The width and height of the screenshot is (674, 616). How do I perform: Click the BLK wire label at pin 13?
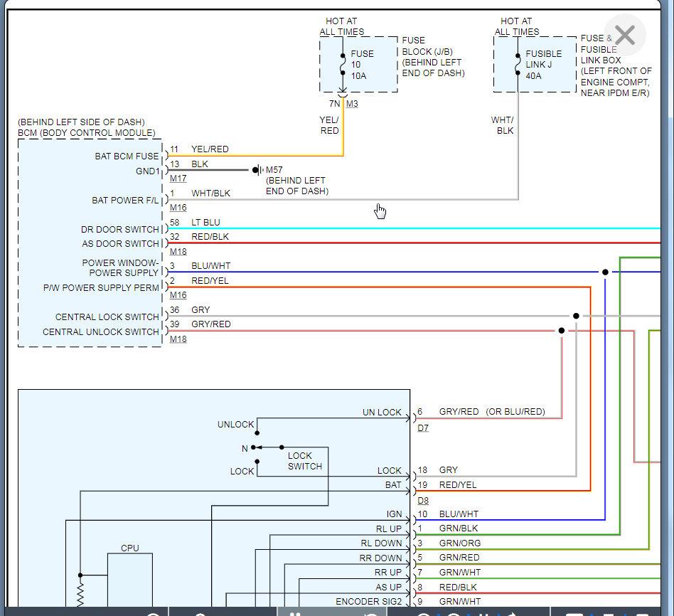pos(200,164)
